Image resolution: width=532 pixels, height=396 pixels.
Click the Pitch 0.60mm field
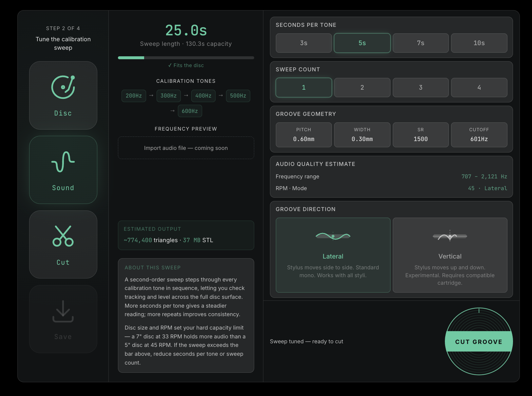pos(304,135)
